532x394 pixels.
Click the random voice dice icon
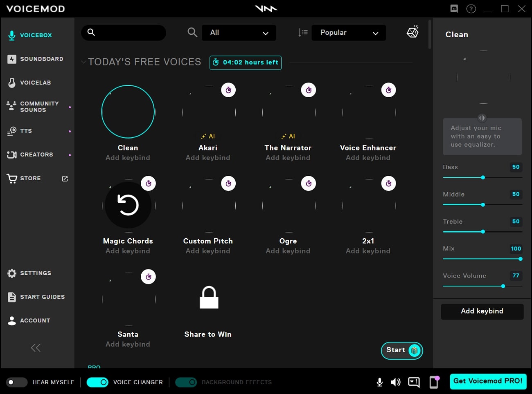413,32
